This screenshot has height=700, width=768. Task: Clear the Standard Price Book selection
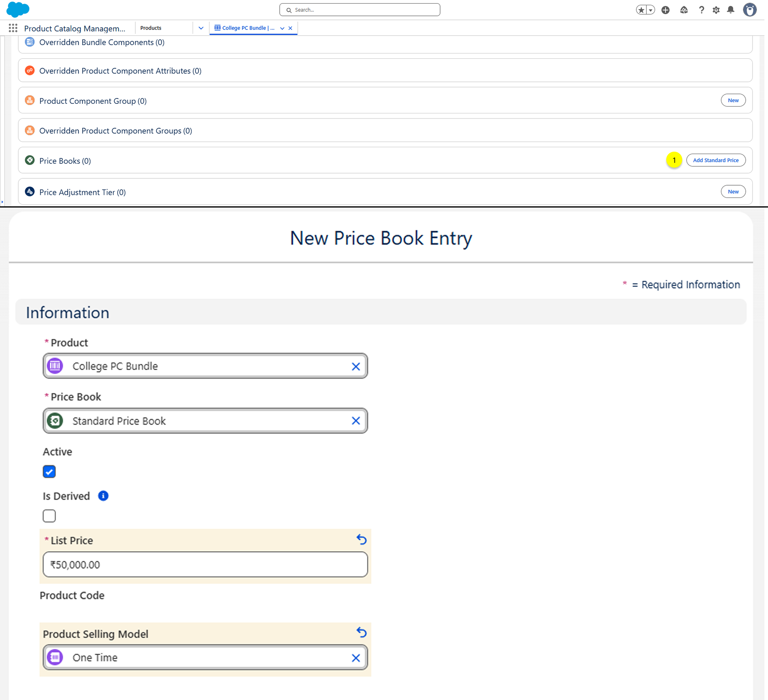click(355, 421)
